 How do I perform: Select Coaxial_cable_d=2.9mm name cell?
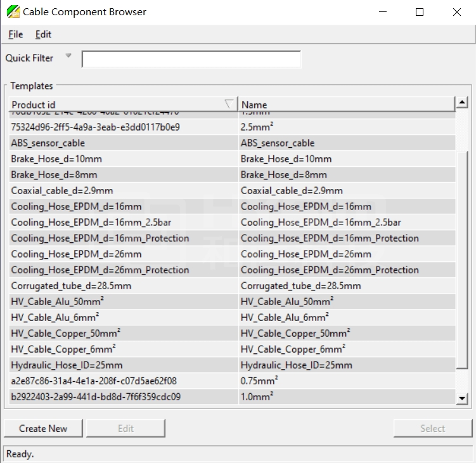[x=347, y=190]
